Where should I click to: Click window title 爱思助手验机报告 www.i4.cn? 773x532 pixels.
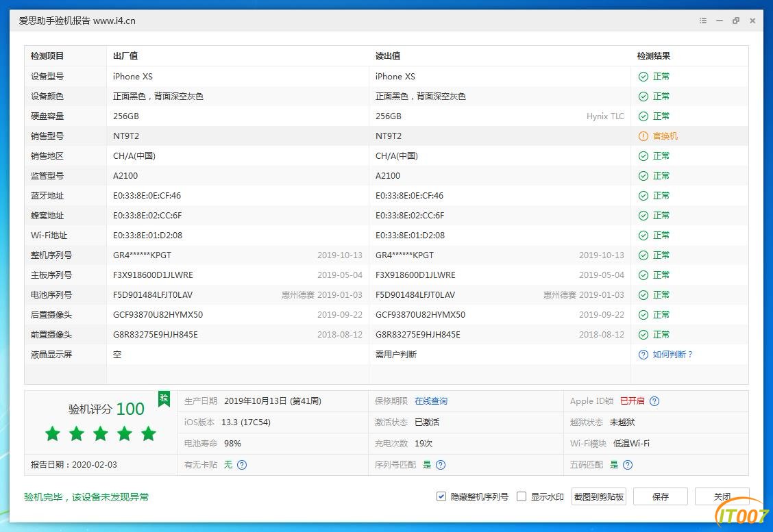[x=77, y=21]
